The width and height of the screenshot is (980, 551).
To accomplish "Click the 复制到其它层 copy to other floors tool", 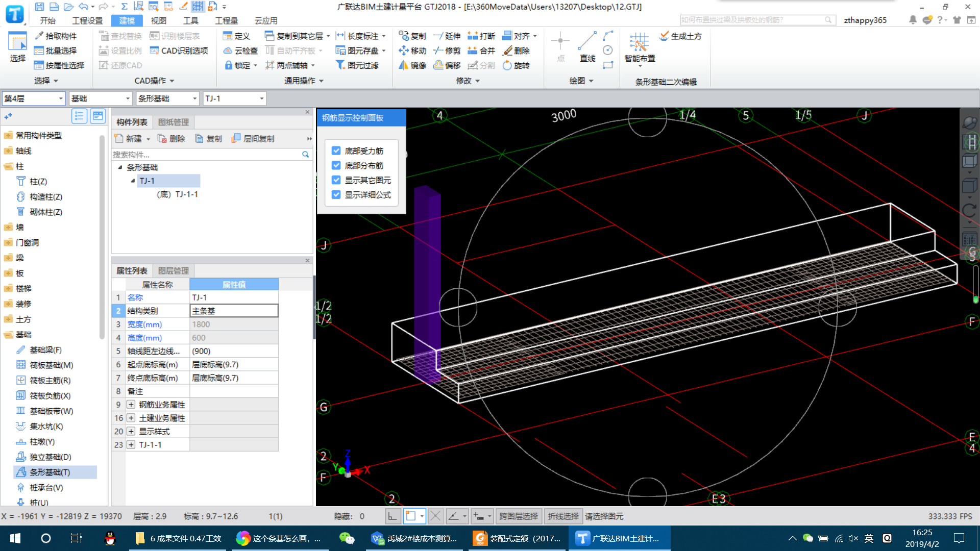I will [x=297, y=36].
